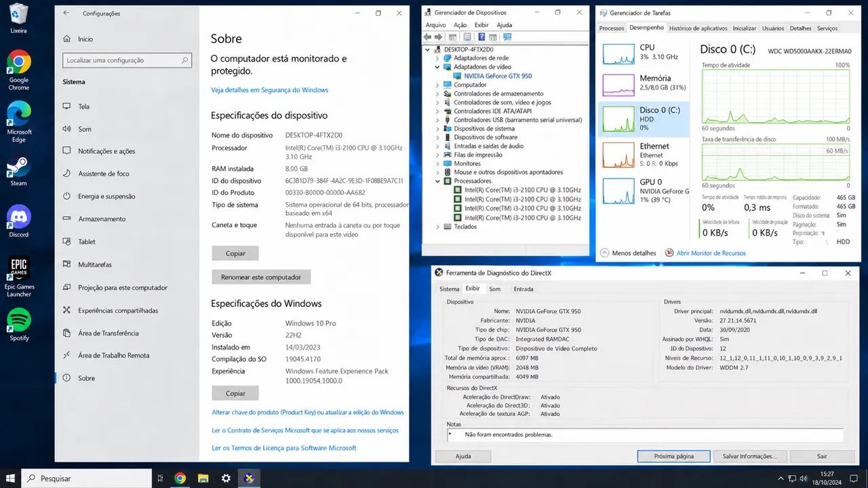Image resolution: width=868 pixels, height=488 pixels.
Task: Collapse Task Manager with Menos detalhes
Action: (628, 253)
